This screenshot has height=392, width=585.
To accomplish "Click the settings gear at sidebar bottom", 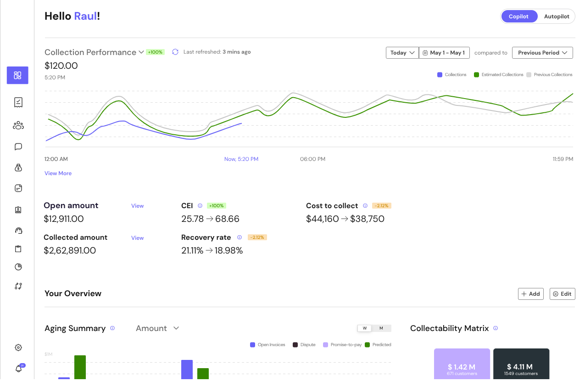I will coord(17,347).
